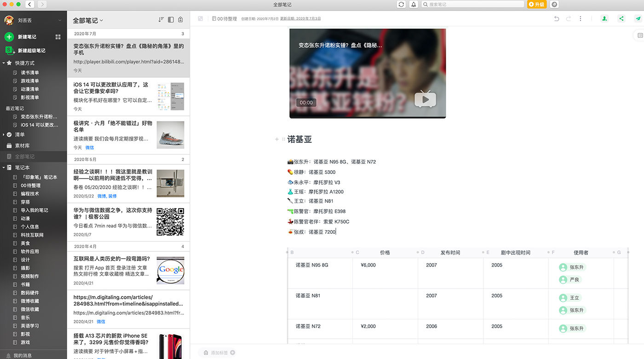Open the notifications bell icon
The width and height of the screenshot is (644, 359).
[x=414, y=4]
